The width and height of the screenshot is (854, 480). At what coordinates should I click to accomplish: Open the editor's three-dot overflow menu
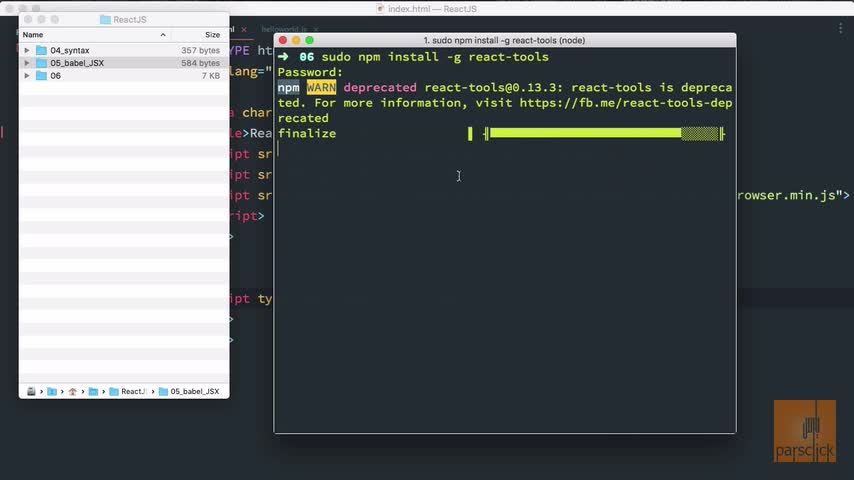point(840,29)
